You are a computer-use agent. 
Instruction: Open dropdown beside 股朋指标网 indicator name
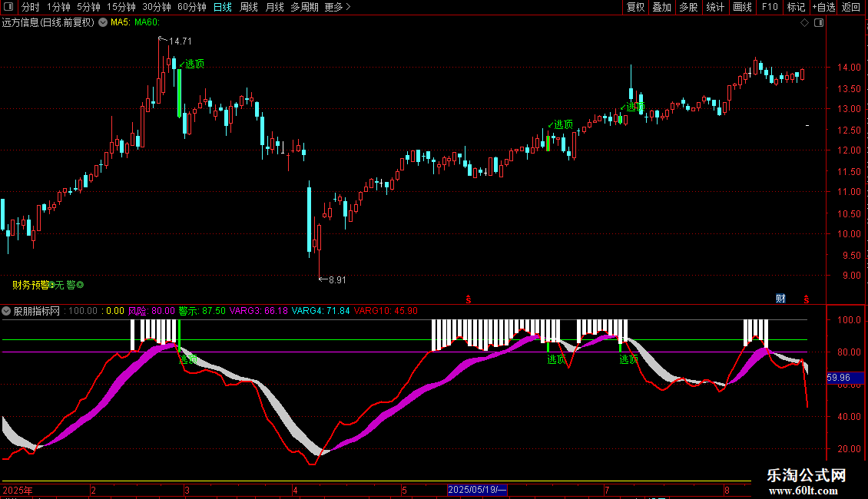[x=7, y=311]
